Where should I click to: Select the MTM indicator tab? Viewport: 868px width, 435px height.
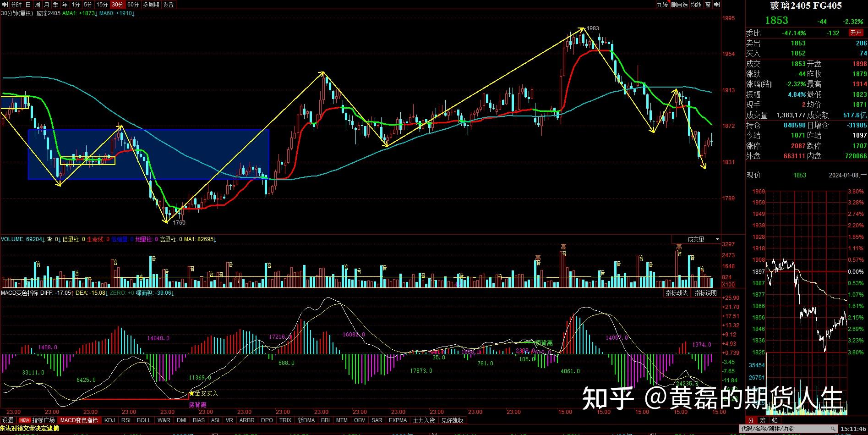(x=342, y=420)
